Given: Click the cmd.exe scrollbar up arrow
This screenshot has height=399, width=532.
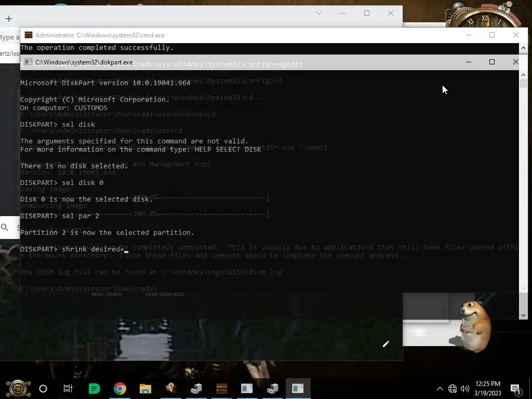Looking at the screenshot, I should tap(523, 48).
